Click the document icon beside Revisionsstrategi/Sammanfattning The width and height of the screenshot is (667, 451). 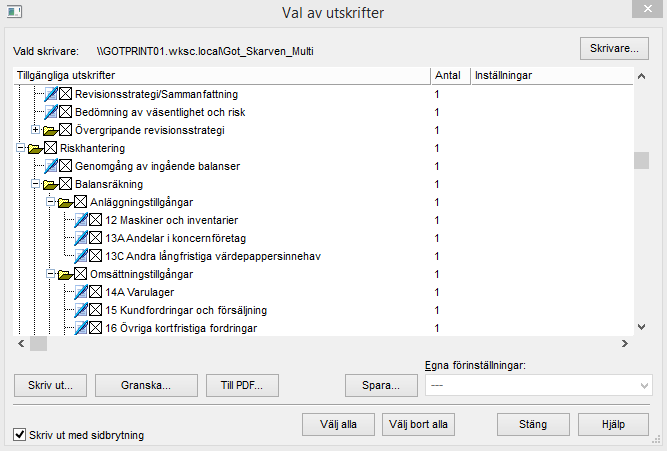coord(51,93)
